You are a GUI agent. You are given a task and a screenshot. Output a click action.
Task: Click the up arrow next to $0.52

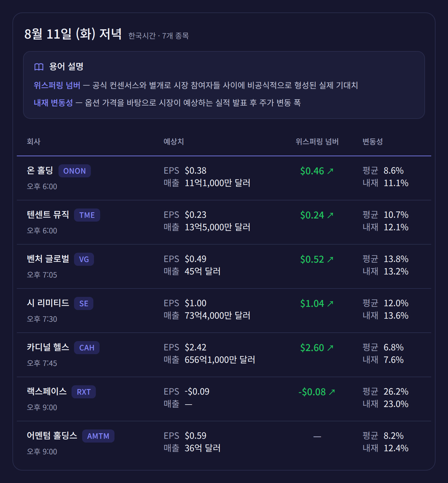[x=330, y=259]
